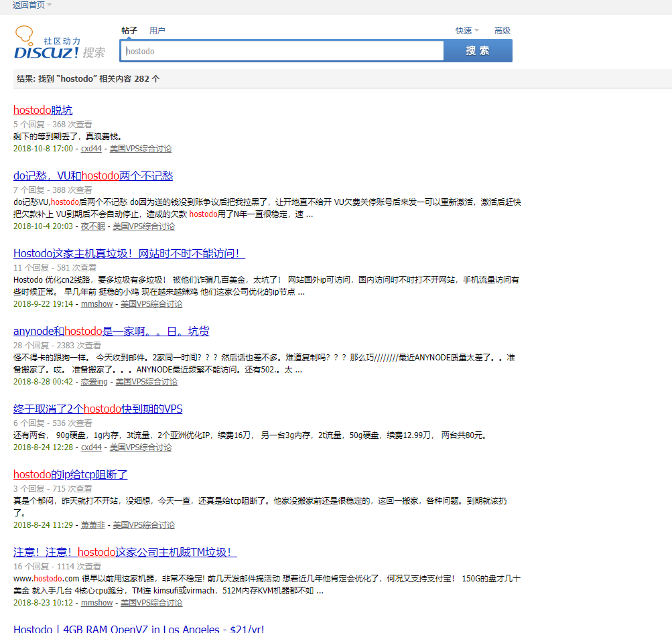Viewport: 672px width, 633px height.
Task: Open 美国VPS综合讨论 forum on the 2018-8-23 result
Action: click(151, 603)
